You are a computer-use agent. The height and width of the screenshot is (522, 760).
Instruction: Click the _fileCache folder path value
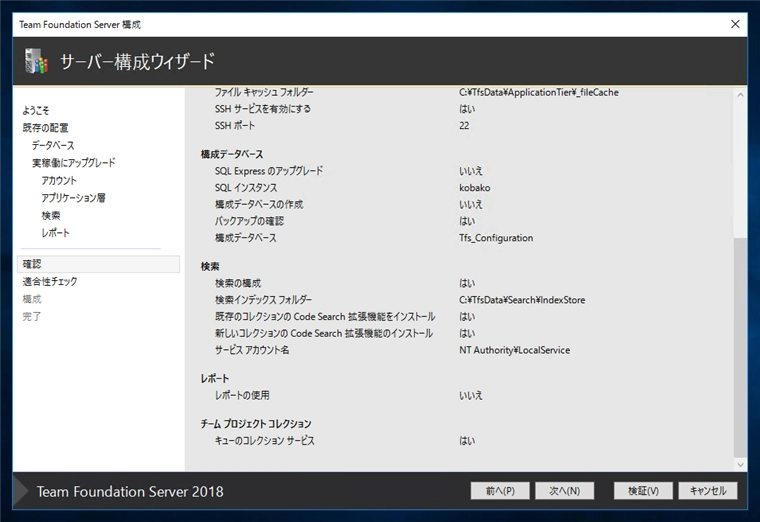pyautogui.click(x=538, y=92)
